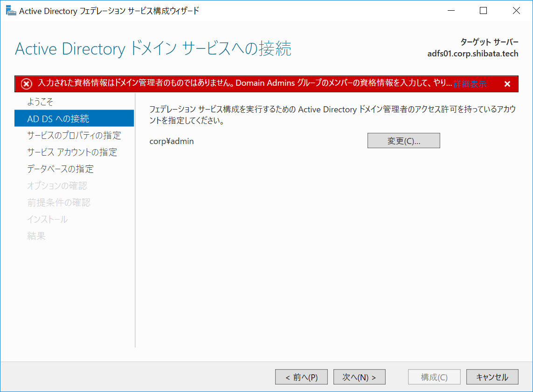Cancel the wizard with キャンセル
The height and width of the screenshot is (392, 533).
(492, 377)
